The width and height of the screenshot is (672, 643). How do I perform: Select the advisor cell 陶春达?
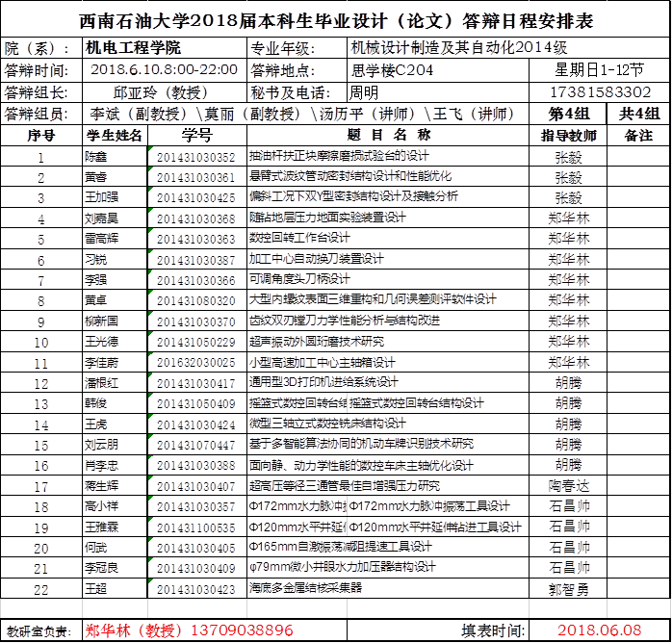tap(568, 486)
